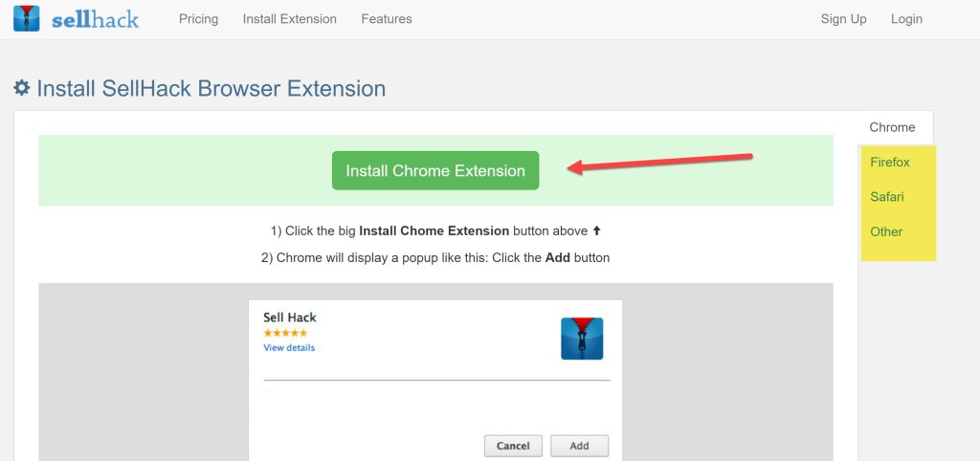Click the SellHack zipper logo icon
The image size is (980, 461).
tap(26, 18)
